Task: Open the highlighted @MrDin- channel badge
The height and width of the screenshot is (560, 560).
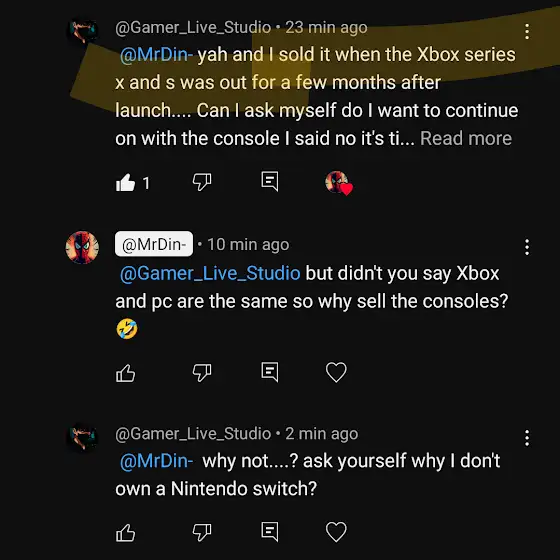Action: (x=154, y=244)
